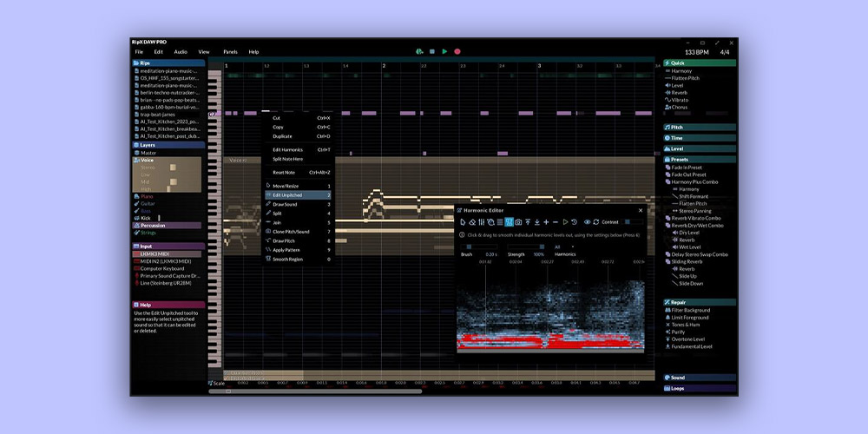Viewport: 868px width, 434px height.
Task: Click the camera snapshot icon in Harmonic Editor
Action: coord(518,222)
